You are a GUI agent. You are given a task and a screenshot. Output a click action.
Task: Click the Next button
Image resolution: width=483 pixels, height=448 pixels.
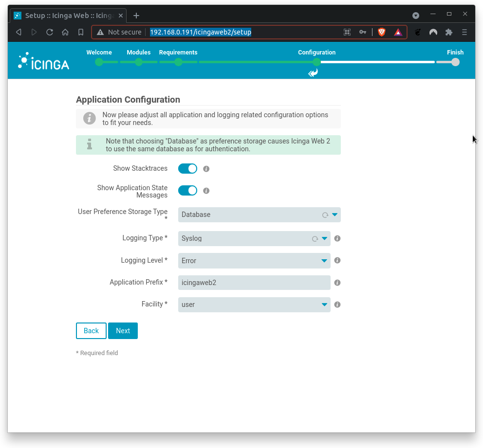(123, 330)
